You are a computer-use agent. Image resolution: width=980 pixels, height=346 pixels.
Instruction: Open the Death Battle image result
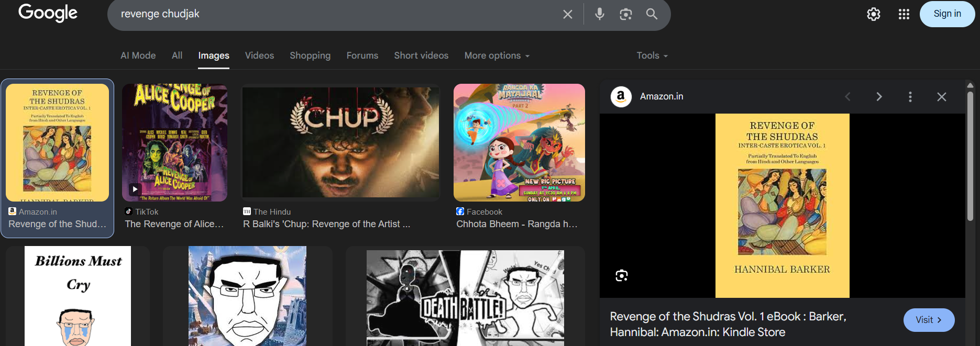click(465, 298)
